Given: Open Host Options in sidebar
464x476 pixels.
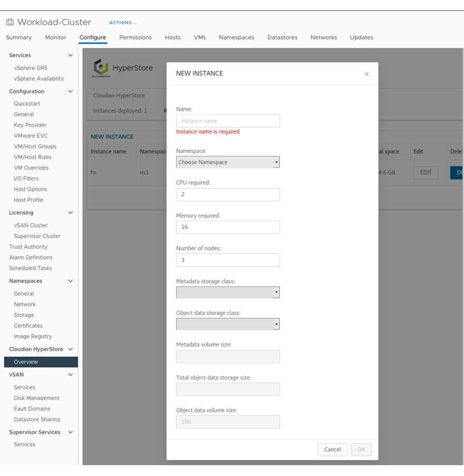Looking at the screenshot, I should [x=30, y=189].
